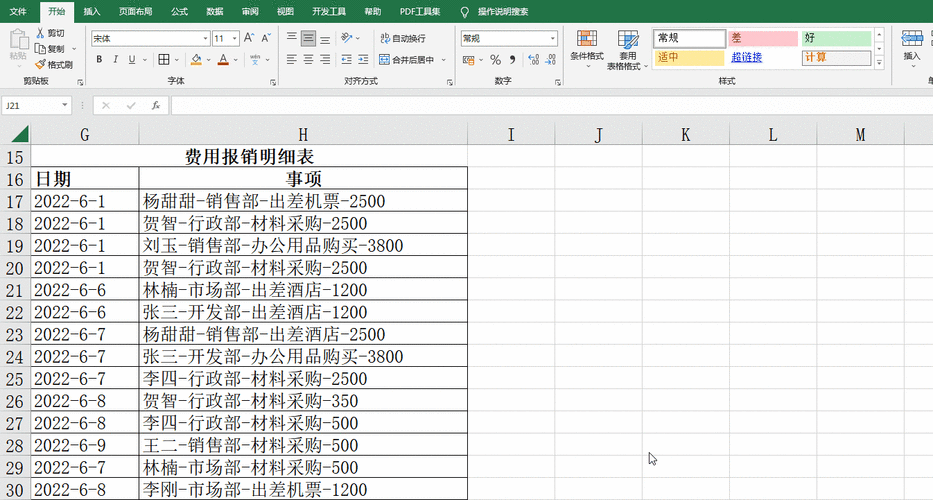
Task: Click the center horizontally icon
Action: (x=308, y=60)
